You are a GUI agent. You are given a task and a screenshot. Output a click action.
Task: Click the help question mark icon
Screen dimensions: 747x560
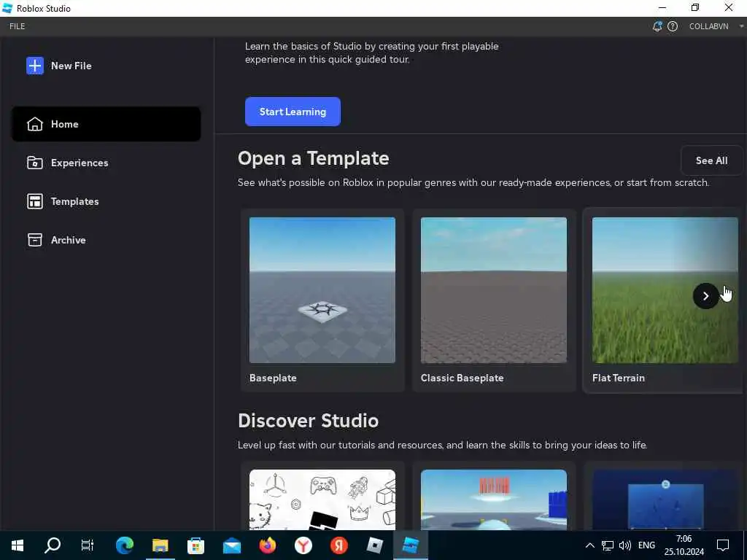coord(672,26)
